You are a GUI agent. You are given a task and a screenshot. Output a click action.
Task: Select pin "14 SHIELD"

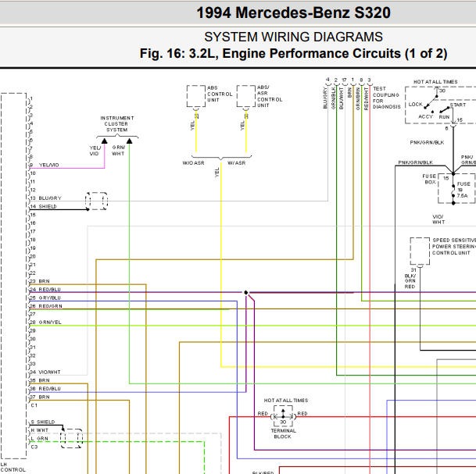pos(43,206)
